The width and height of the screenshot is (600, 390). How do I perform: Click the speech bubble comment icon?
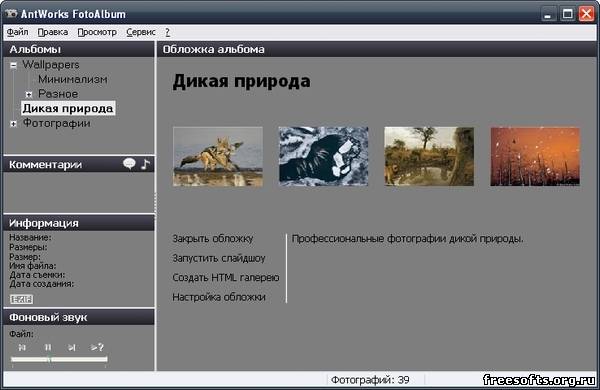pyautogui.click(x=129, y=164)
